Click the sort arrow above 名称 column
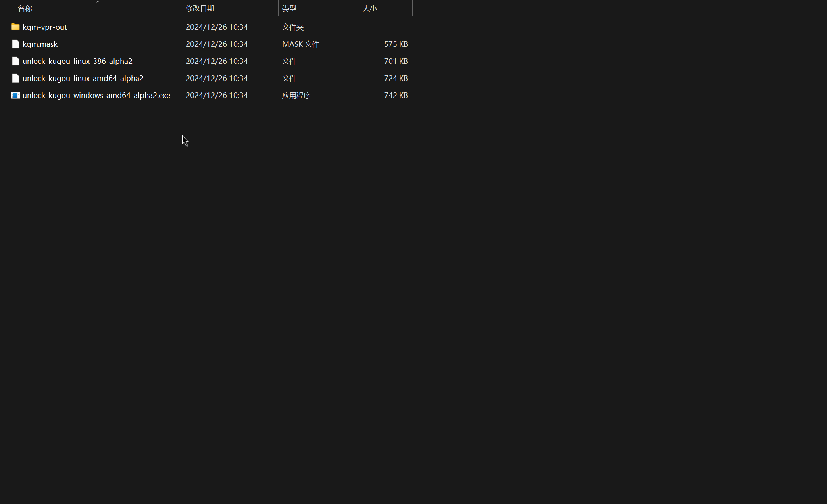This screenshot has height=504, width=827. (x=98, y=2)
